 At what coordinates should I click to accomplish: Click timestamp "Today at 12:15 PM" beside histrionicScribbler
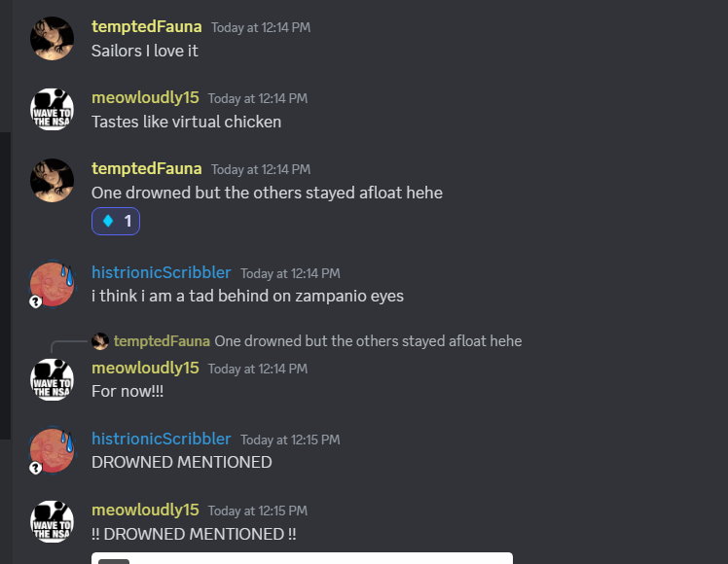(290, 441)
